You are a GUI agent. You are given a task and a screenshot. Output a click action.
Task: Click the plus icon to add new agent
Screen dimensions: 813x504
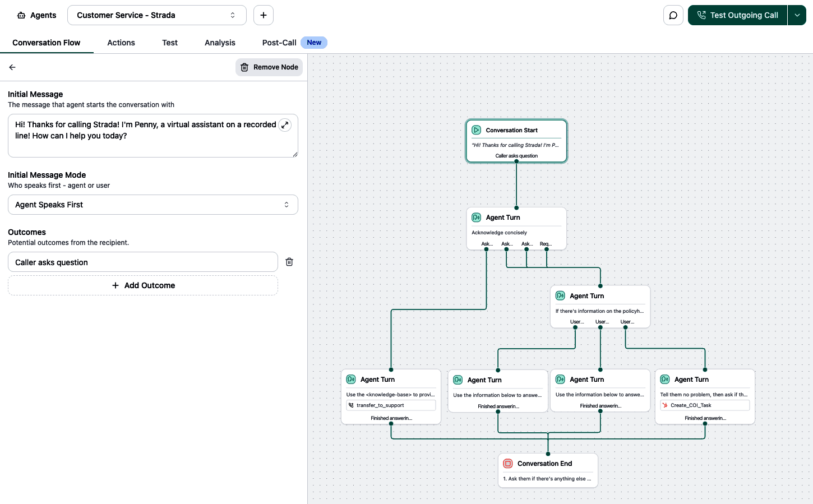pos(264,15)
